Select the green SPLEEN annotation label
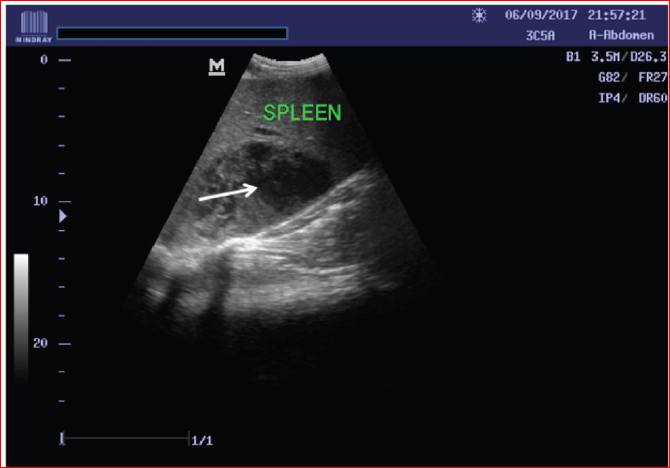 (x=302, y=114)
